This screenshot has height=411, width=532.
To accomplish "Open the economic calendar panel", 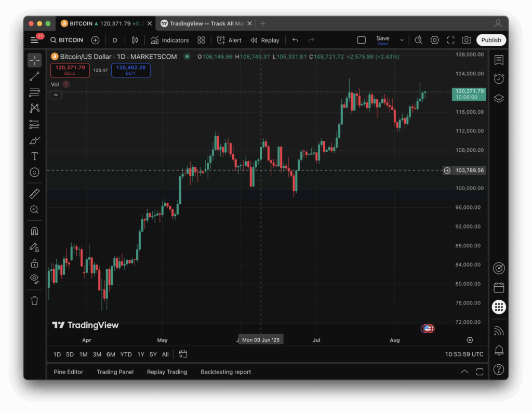I will (499, 288).
